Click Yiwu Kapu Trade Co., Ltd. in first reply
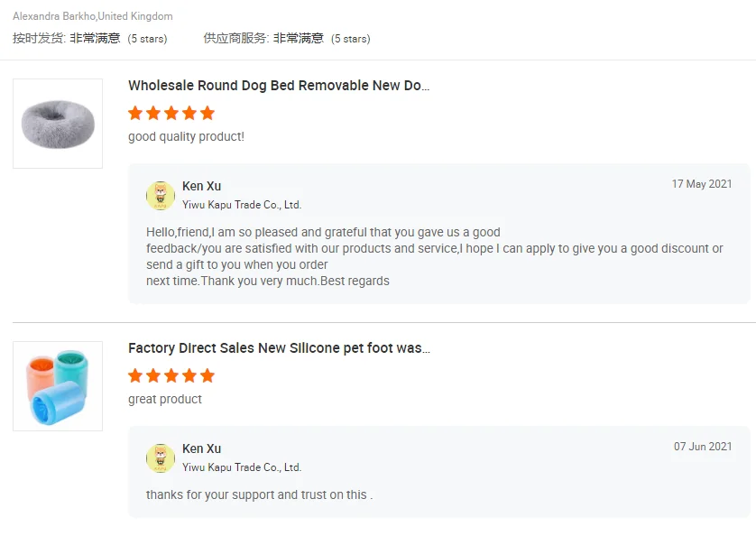 (242, 205)
